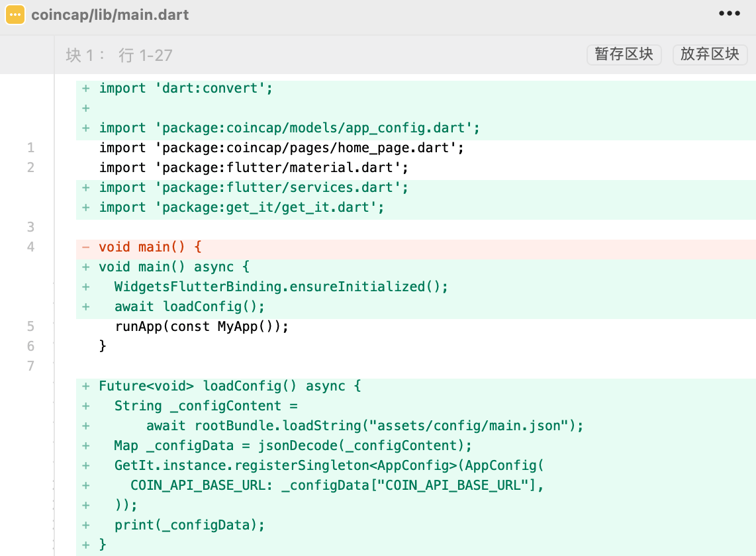Click the 暂存区块 (stage hunk) button

coord(624,54)
